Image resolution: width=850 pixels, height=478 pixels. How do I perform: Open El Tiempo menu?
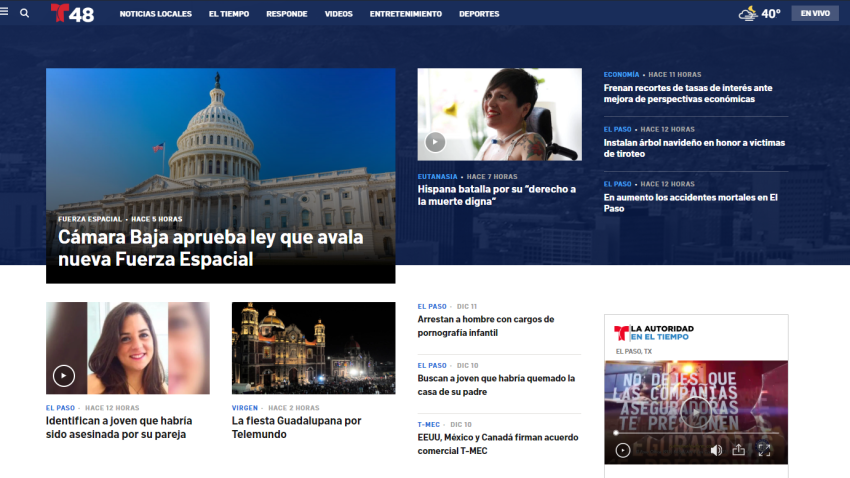coord(229,14)
